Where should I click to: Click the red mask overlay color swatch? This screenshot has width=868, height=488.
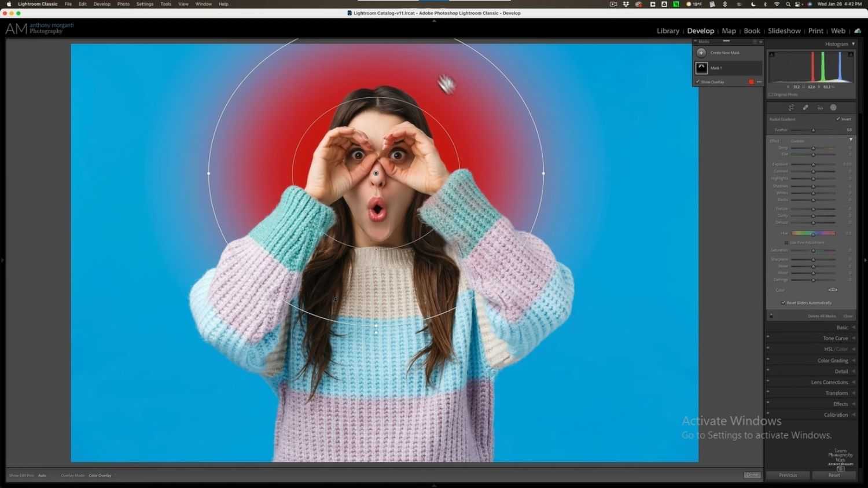click(751, 82)
